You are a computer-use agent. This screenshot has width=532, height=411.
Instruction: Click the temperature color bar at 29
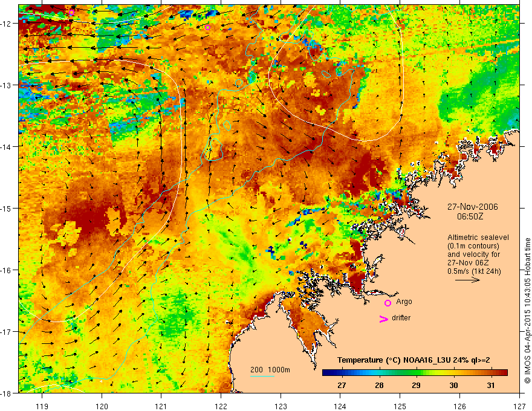point(417,373)
